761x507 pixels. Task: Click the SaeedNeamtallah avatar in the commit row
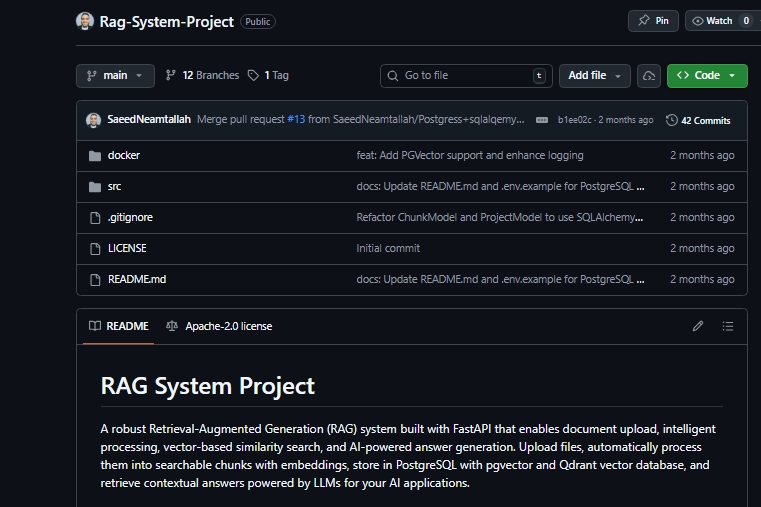click(x=94, y=120)
